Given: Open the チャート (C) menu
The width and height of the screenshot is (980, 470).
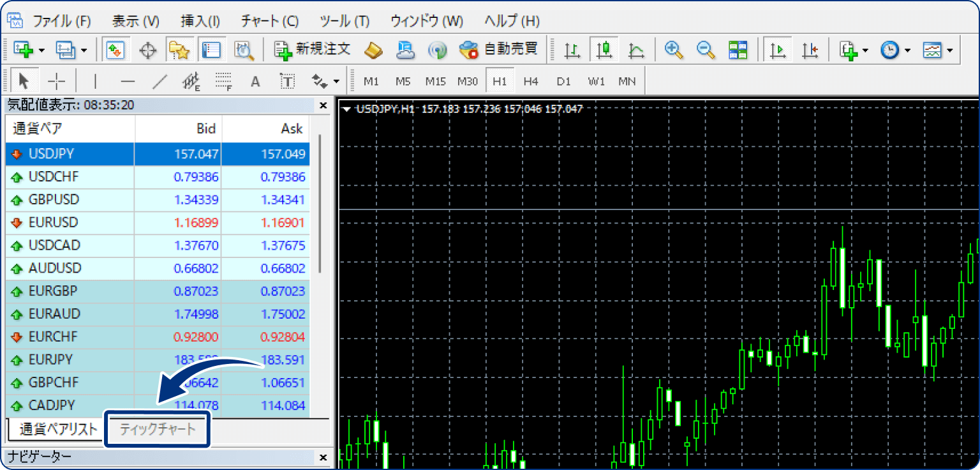Looking at the screenshot, I should pyautogui.click(x=269, y=21).
